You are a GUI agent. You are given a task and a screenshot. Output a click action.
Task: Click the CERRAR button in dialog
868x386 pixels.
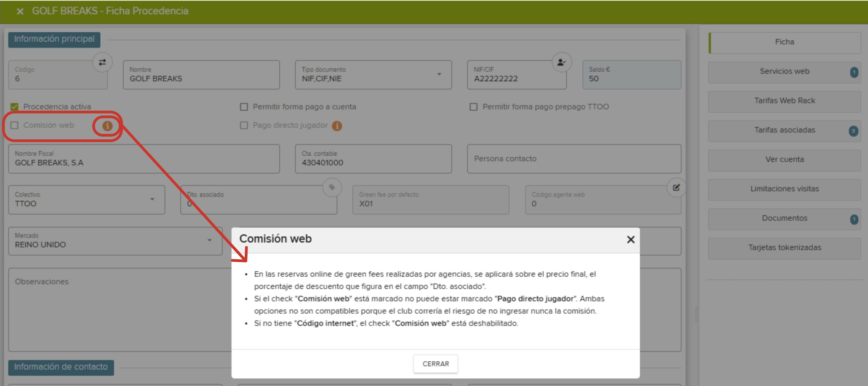tap(435, 364)
